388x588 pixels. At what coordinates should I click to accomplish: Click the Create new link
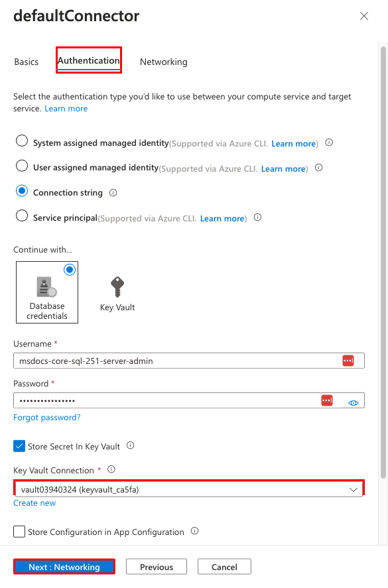tap(34, 503)
